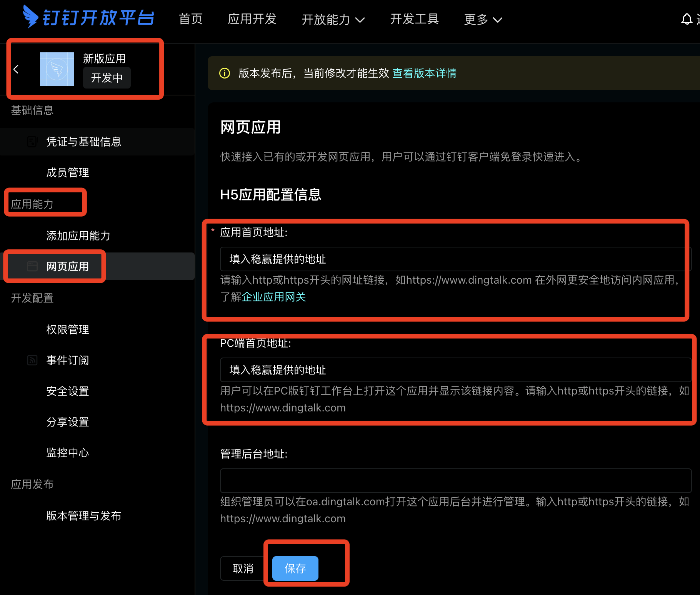Click the 基础信息 section heading

coord(32,110)
